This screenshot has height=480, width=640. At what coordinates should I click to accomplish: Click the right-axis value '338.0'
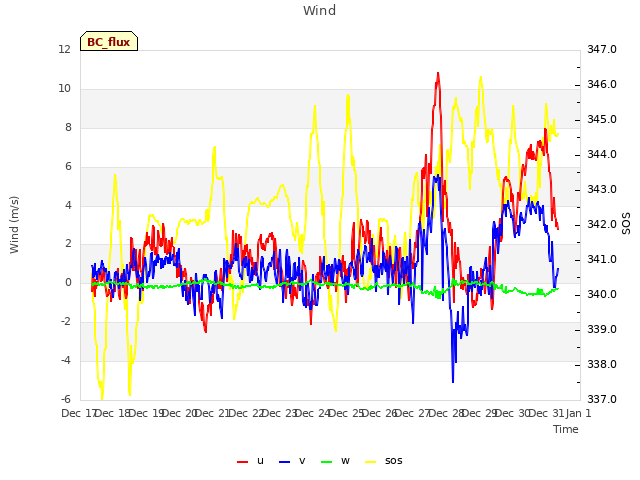pos(602,364)
